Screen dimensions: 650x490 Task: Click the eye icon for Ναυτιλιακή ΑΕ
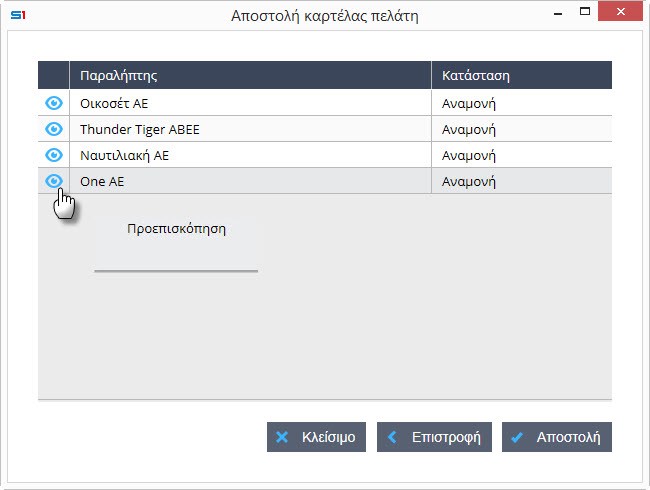[x=54, y=155]
